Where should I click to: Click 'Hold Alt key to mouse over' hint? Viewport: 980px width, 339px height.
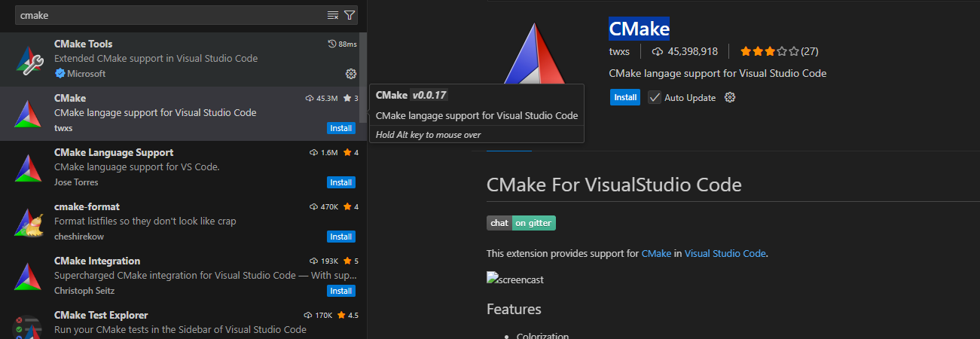(428, 134)
